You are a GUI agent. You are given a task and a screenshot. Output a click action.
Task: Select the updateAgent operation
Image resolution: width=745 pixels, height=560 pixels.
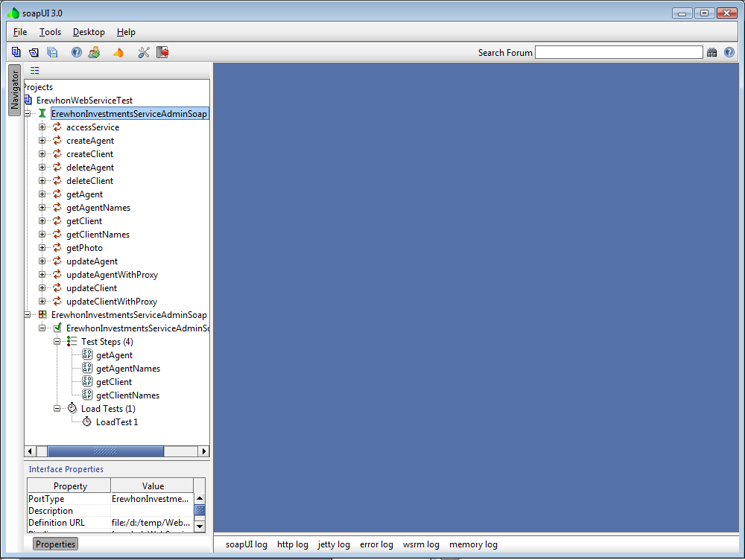(x=92, y=261)
